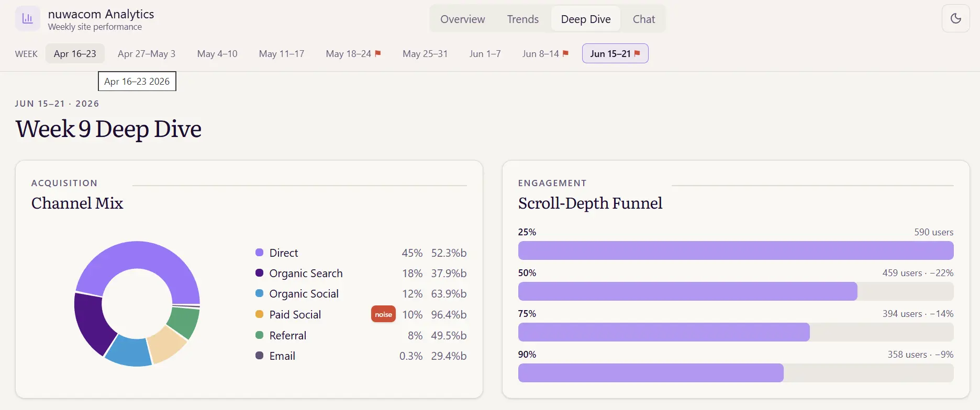
Task: Select current week Jun 15–21
Action: [x=615, y=54]
